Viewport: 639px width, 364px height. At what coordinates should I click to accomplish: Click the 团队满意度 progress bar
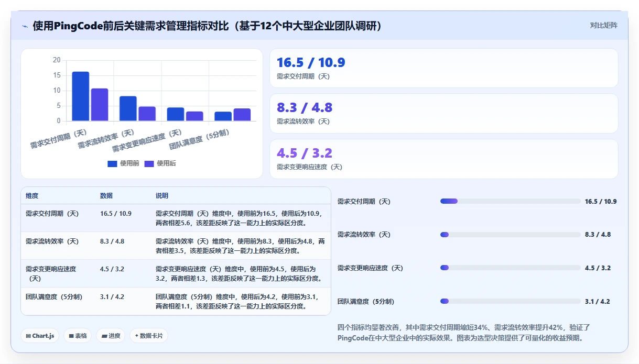[511, 301]
